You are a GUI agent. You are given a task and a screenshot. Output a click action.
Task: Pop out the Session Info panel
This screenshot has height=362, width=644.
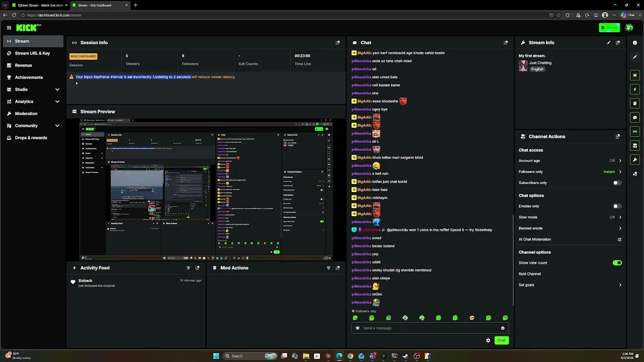[x=338, y=43]
